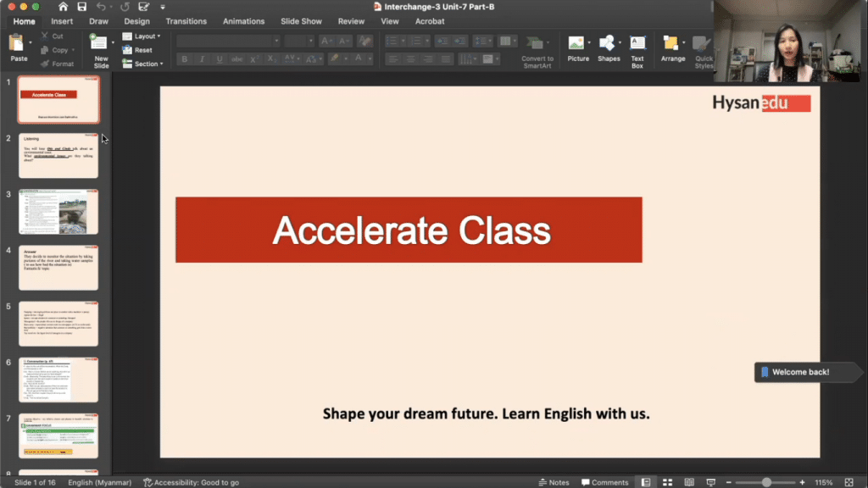The width and height of the screenshot is (868, 488).
Task: Toggle the Notes pane
Action: (x=554, y=482)
